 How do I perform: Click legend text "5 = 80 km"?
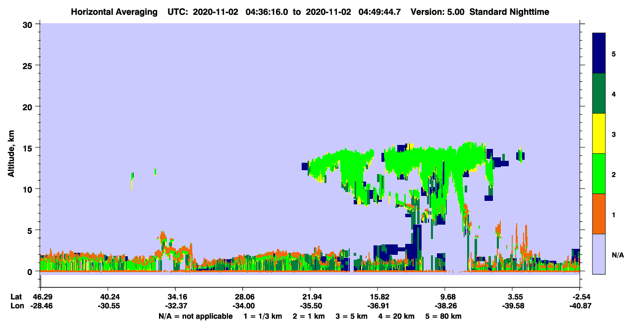(x=444, y=316)
